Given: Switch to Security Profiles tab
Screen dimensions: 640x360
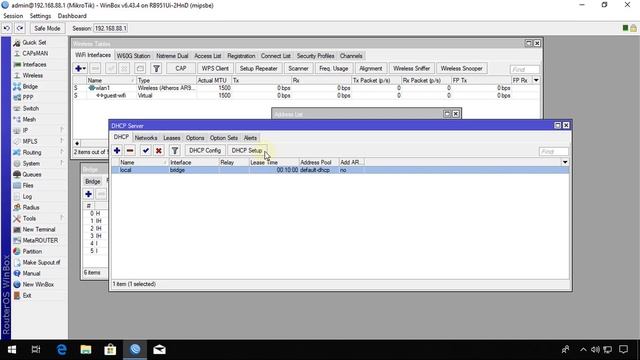Looking at the screenshot, I should tap(316, 56).
